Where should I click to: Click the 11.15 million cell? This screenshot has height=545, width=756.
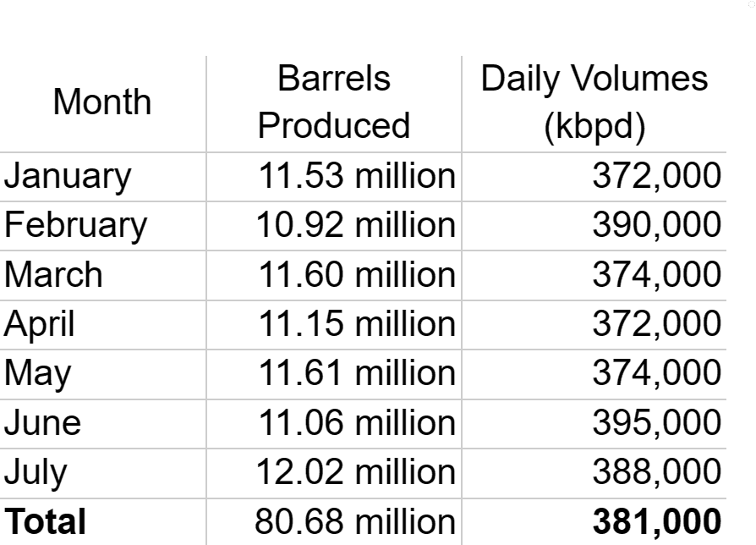click(x=334, y=325)
